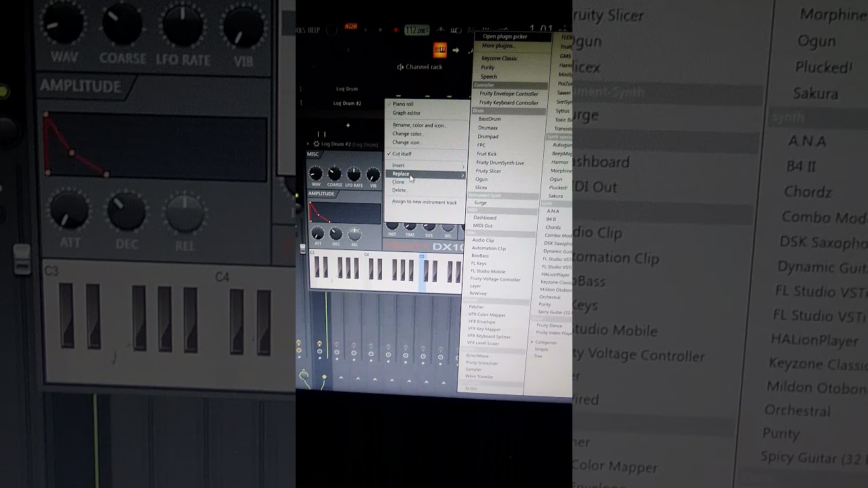Select Slicex plugin
The image size is (868, 488).
[481, 188]
